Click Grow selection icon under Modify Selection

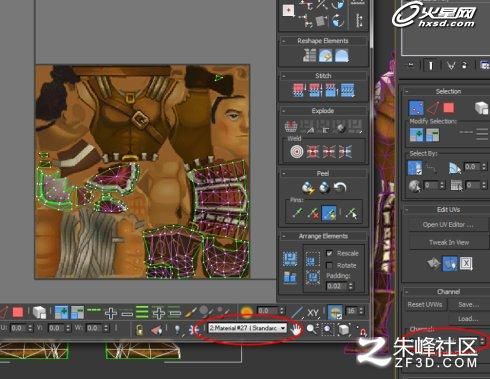pyautogui.click(x=416, y=135)
